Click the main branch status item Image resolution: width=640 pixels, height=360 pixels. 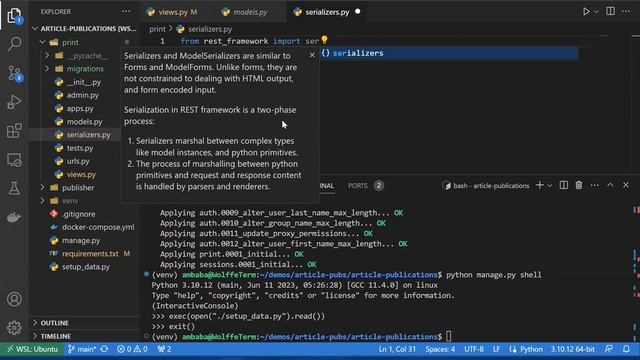[82, 349]
